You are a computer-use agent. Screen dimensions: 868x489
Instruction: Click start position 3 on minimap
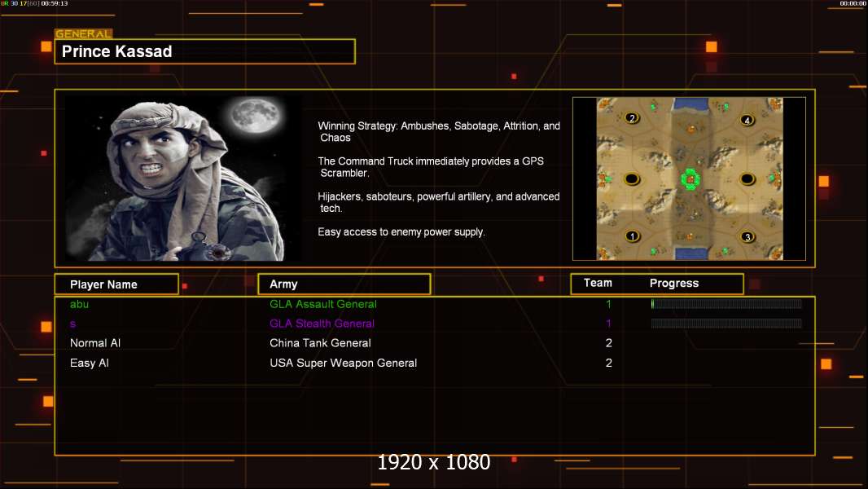point(747,237)
